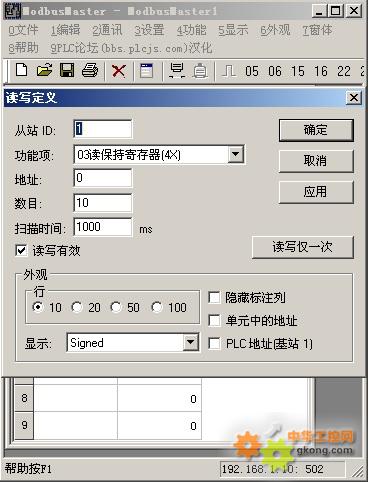Select the 10 rows radio button
The height and width of the screenshot is (482, 368).
click(x=38, y=307)
